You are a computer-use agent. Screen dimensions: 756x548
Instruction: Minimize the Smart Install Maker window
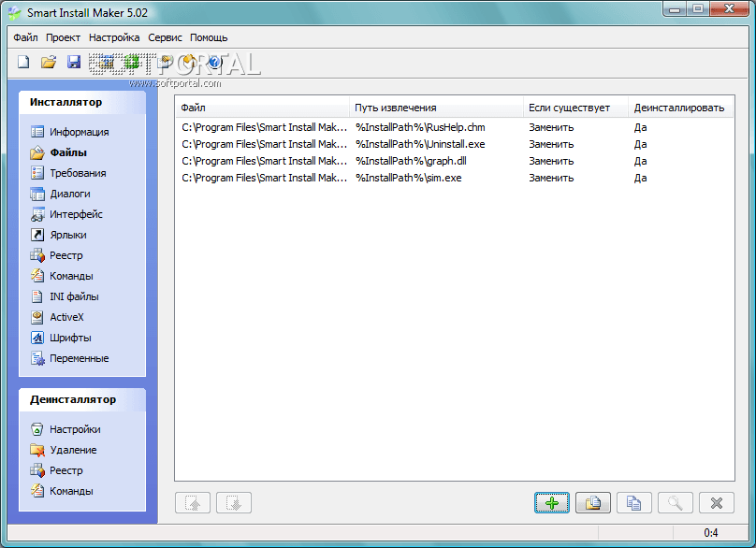(x=675, y=8)
